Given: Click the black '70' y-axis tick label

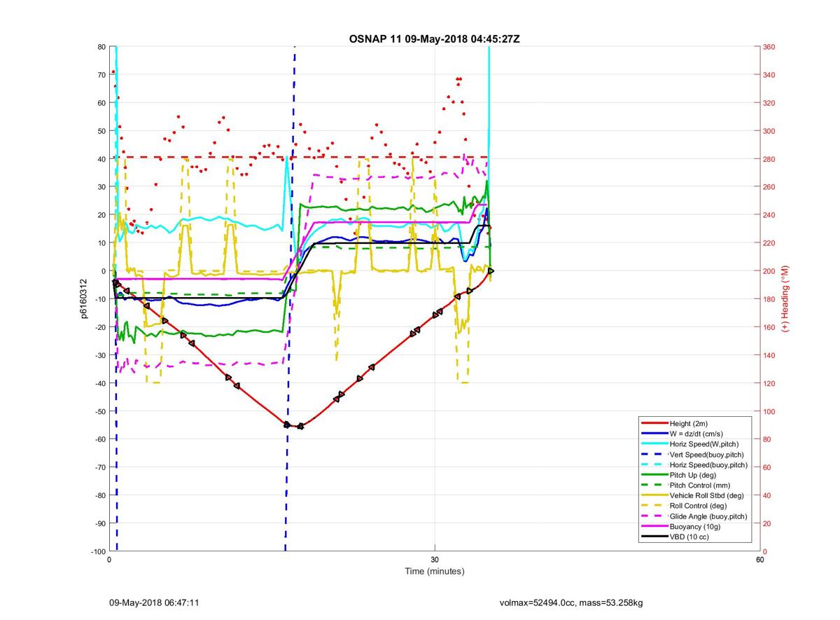Looking at the screenshot, I should pyautogui.click(x=101, y=75).
